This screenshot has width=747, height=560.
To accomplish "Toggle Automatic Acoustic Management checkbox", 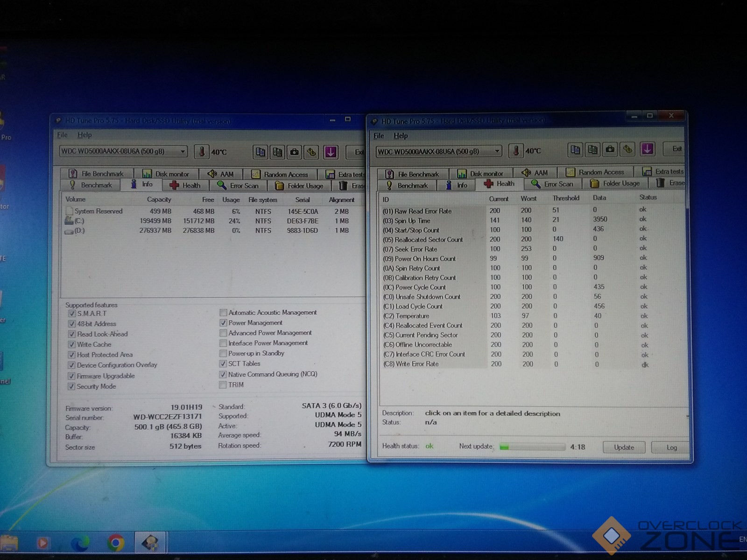I will tap(223, 313).
